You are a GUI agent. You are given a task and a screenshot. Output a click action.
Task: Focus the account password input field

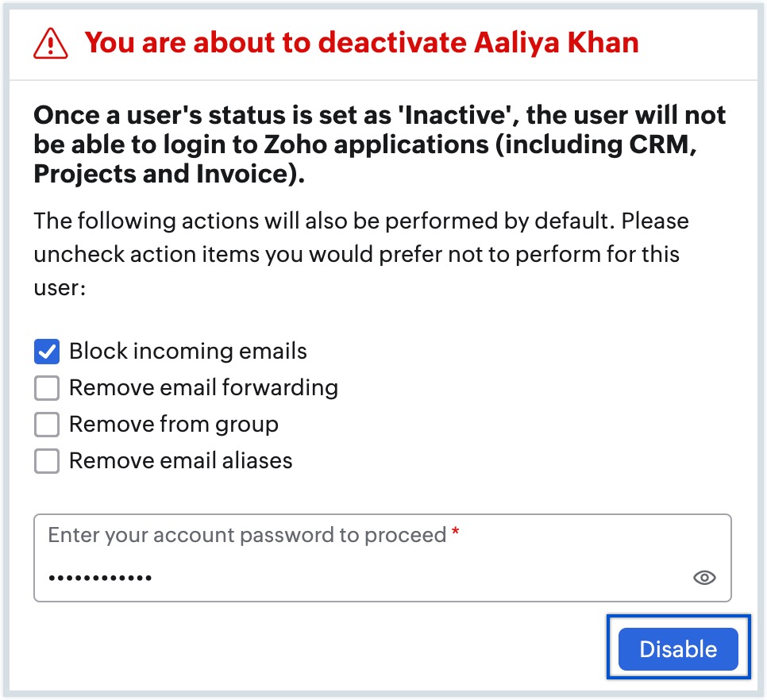[383, 558]
